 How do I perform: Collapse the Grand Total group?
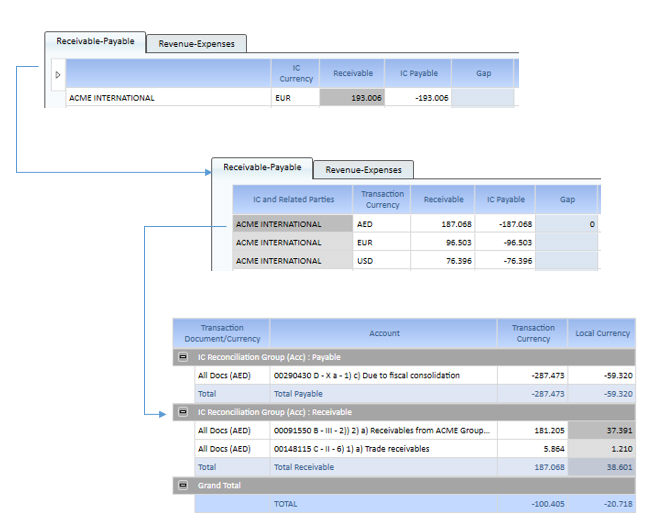183,485
